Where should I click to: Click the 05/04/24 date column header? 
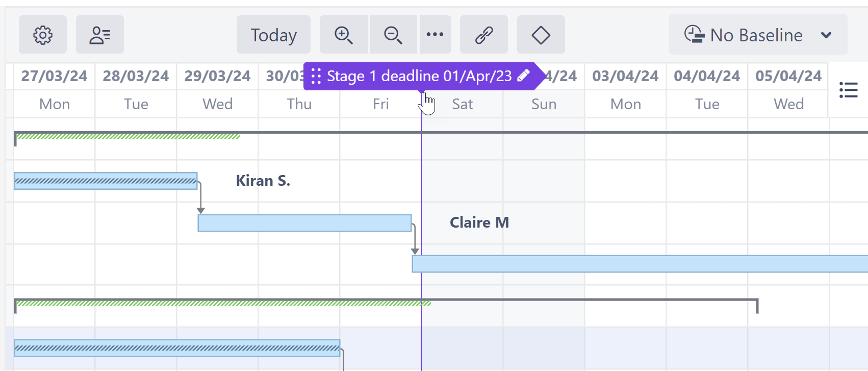pos(788,76)
